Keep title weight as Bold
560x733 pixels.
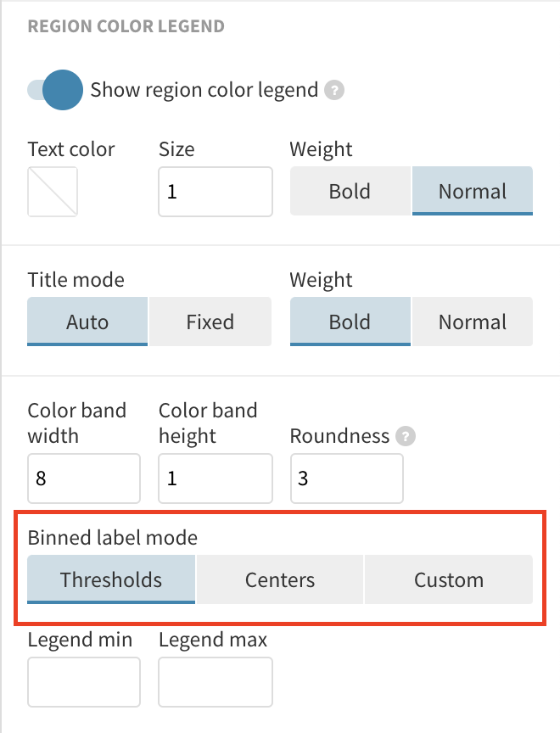(350, 322)
